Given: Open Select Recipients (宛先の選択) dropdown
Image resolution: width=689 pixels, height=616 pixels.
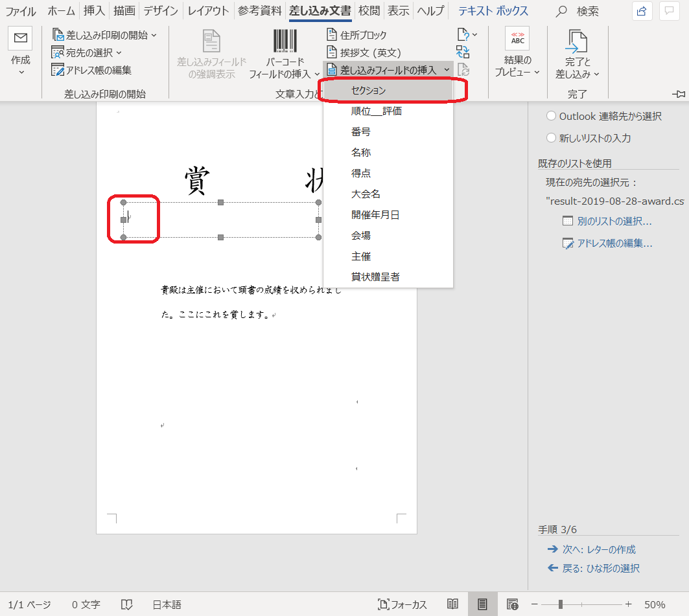Looking at the screenshot, I should tap(87, 52).
